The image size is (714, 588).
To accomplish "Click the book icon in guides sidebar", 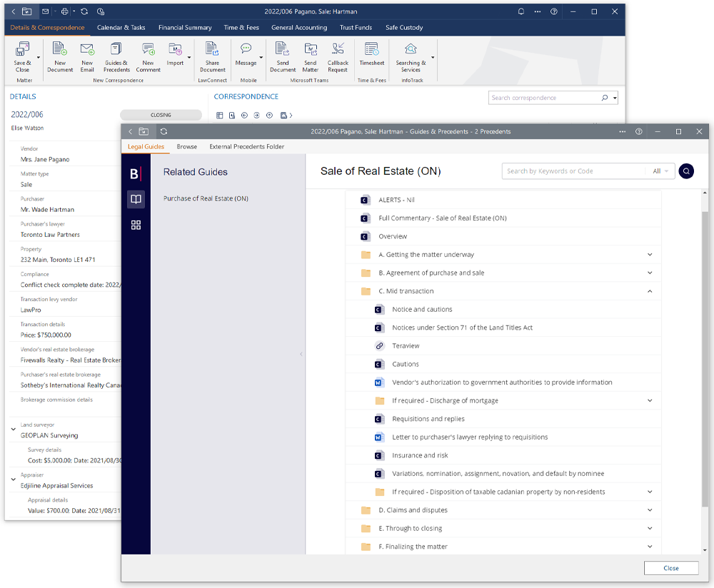I will click(x=136, y=199).
